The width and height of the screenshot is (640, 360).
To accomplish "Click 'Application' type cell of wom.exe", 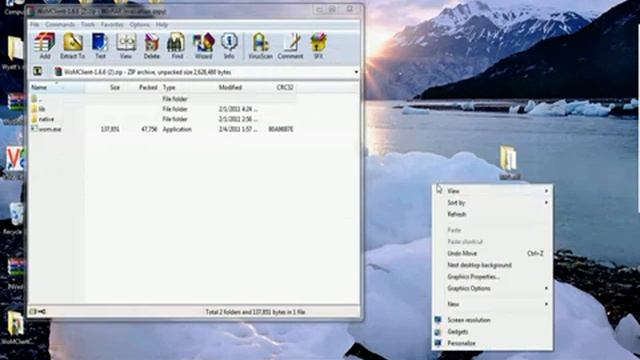I will 177,129.
